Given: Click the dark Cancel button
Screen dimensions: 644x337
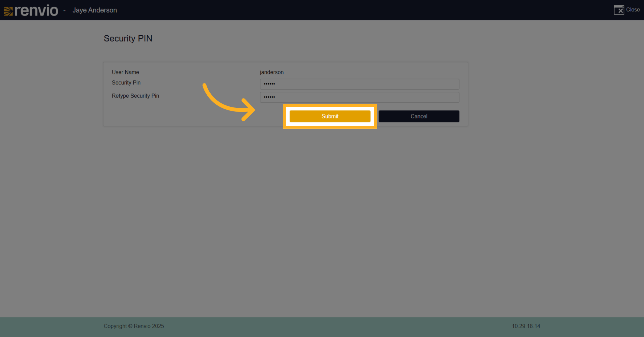Looking at the screenshot, I should click(x=419, y=116).
